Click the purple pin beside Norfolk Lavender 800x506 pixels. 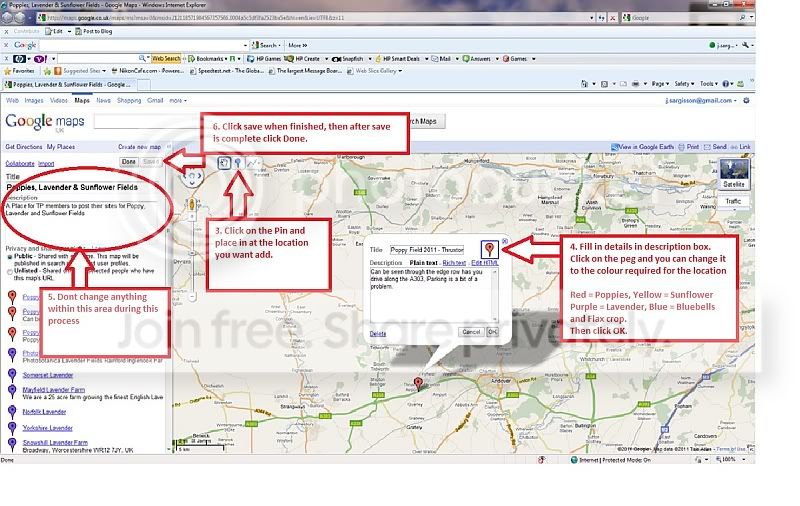(x=12, y=412)
